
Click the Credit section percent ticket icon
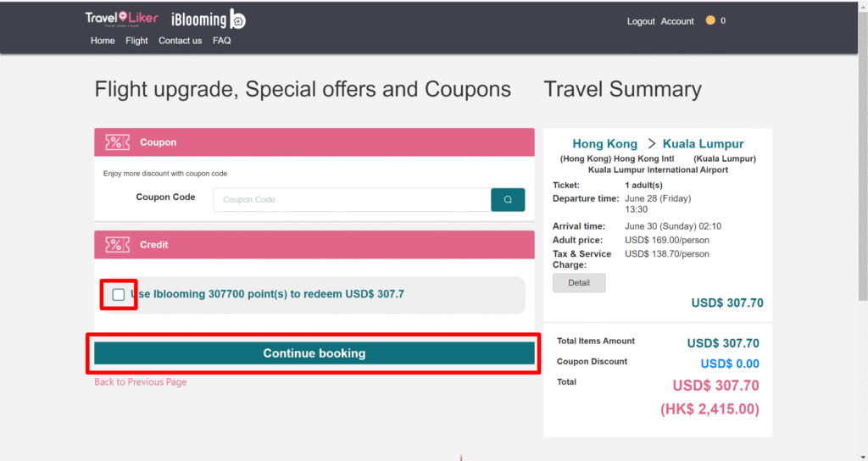point(117,245)
